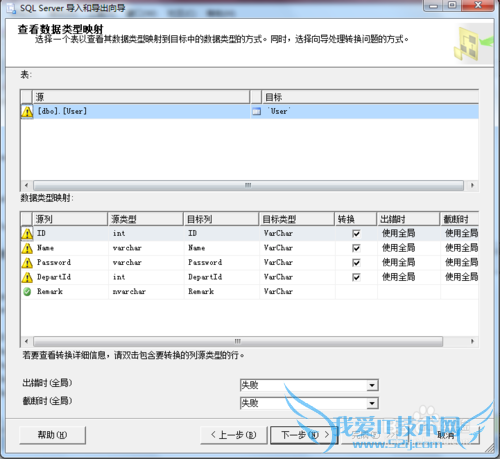Close the SQL Server wizard window

pos(478,5)
